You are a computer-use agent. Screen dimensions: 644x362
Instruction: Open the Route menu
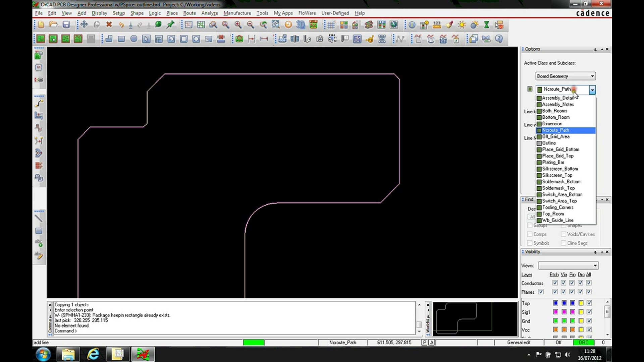pyautogui.click(x=189, y=13)
